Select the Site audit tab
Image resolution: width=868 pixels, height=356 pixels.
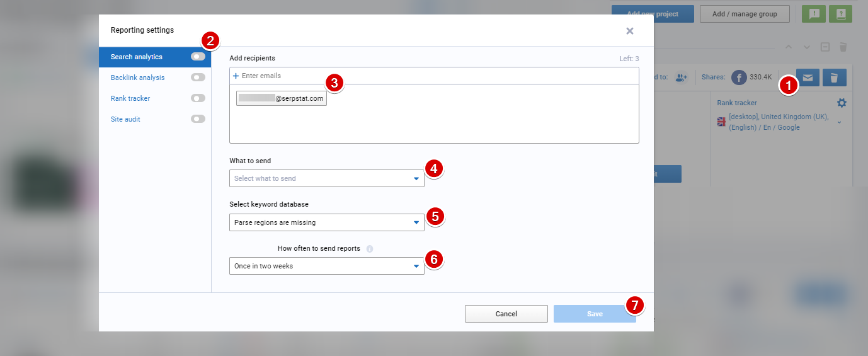point(125,119)
